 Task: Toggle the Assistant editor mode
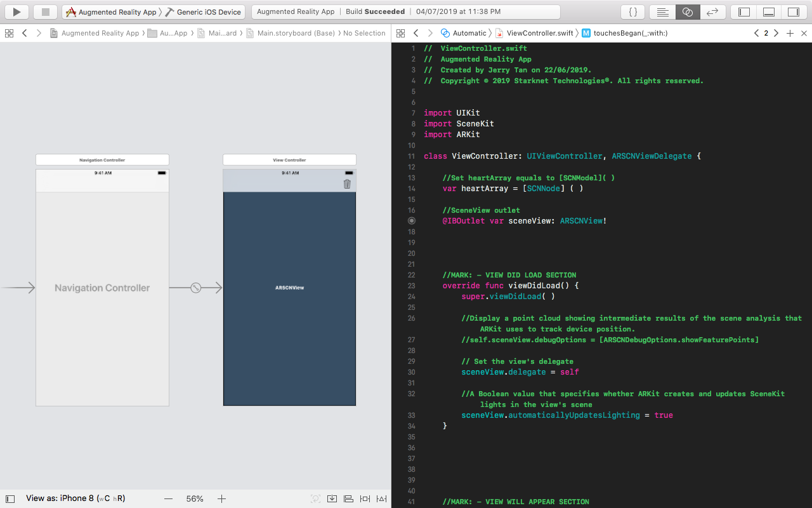(687, 11)
